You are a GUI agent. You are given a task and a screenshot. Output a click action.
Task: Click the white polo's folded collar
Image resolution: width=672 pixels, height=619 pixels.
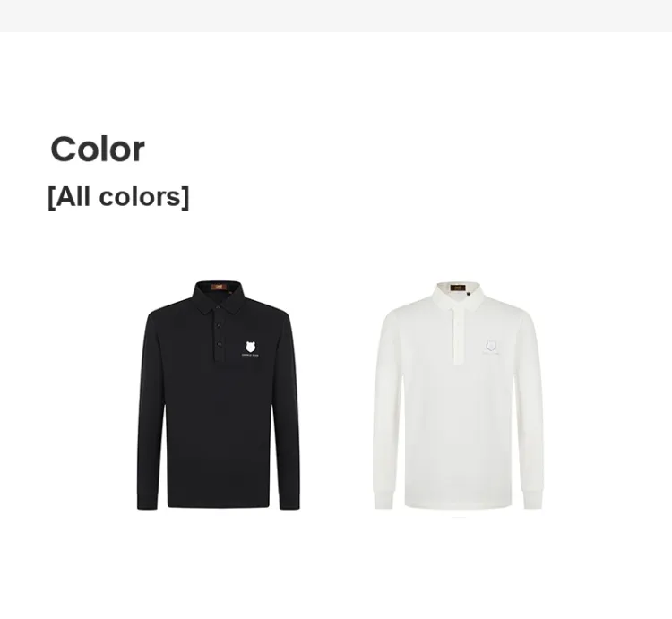coord(458,297)
